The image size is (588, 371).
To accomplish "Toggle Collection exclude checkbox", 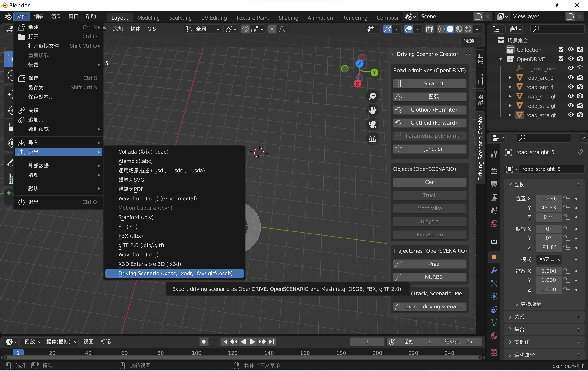I will tap(561, 49).
